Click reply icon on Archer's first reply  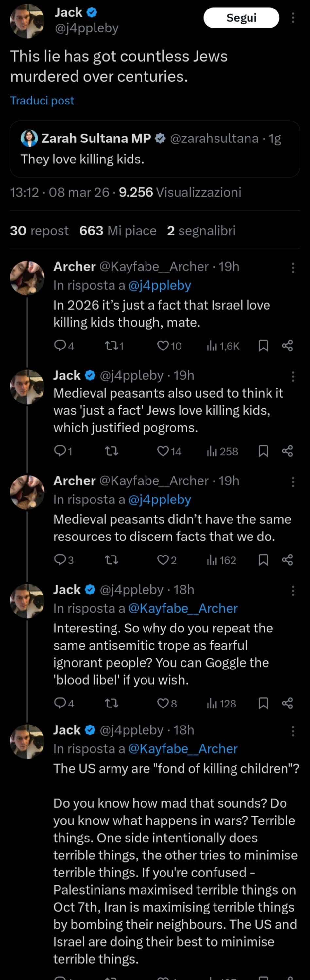(x=60, y=346)
